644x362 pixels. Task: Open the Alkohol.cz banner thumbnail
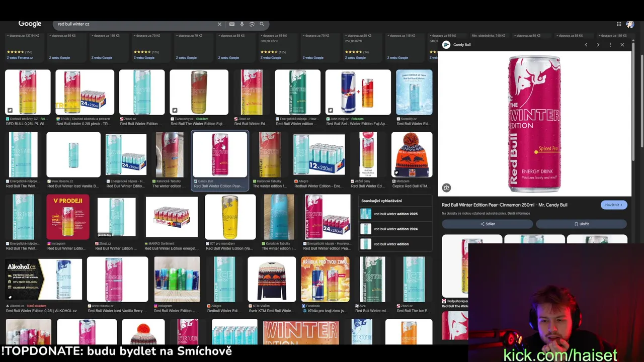click(x=44, y=279)
